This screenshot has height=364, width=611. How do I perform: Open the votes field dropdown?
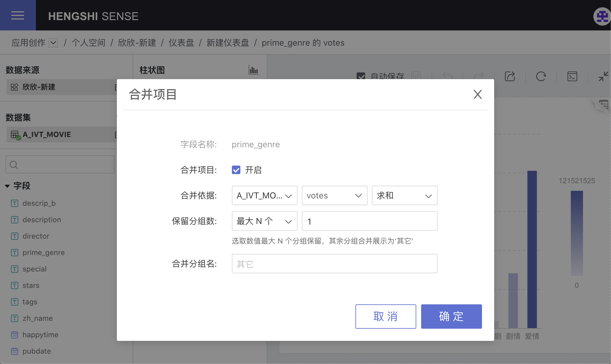point(334,195)
